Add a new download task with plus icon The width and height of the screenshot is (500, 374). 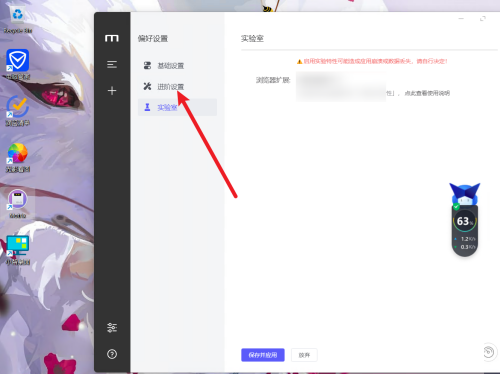pos(112,91)
